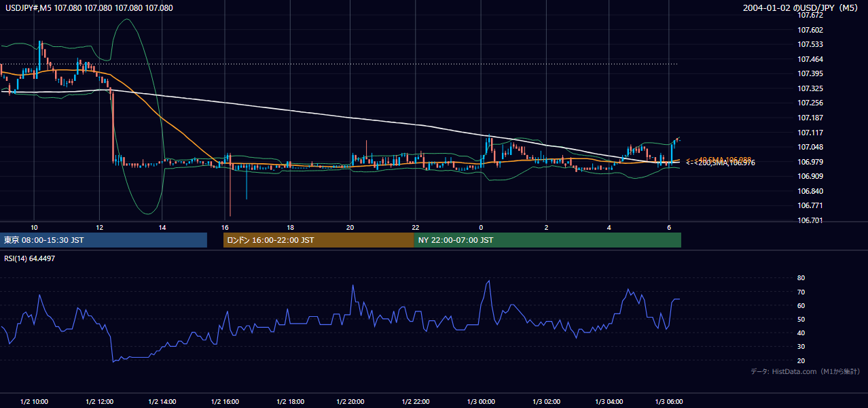The image size is (868, 408).
Task: Click the white 200,SMA,106.976 label
Action: 721,163
